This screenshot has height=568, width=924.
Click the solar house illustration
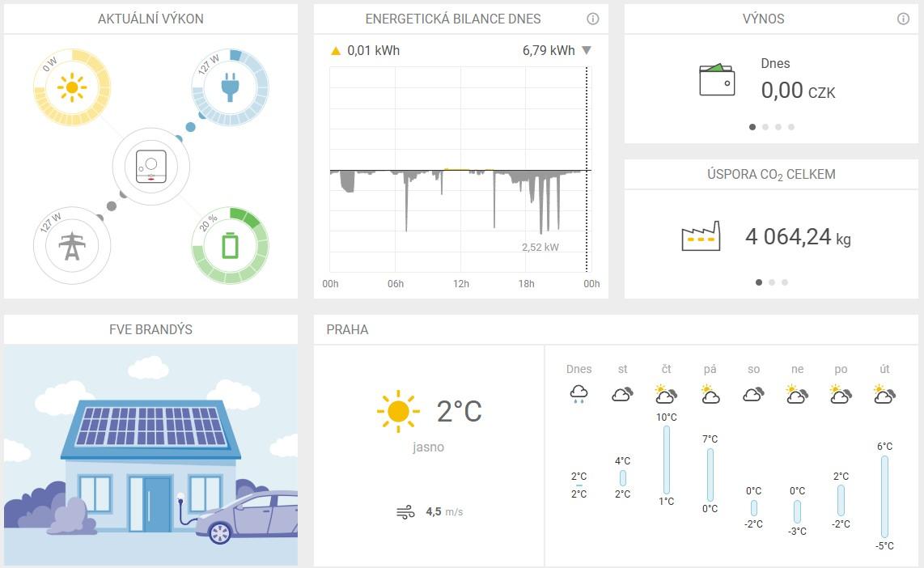coord(150,456)
